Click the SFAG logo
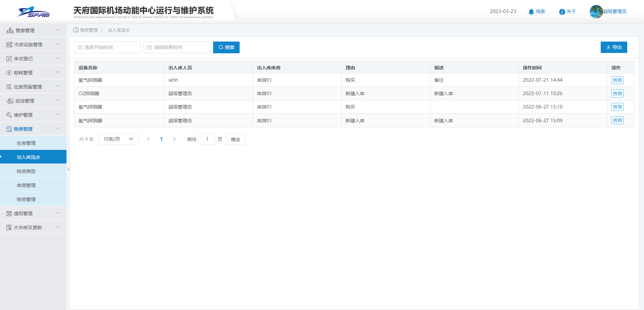This screenshot has height=310, width=644. 33,12
